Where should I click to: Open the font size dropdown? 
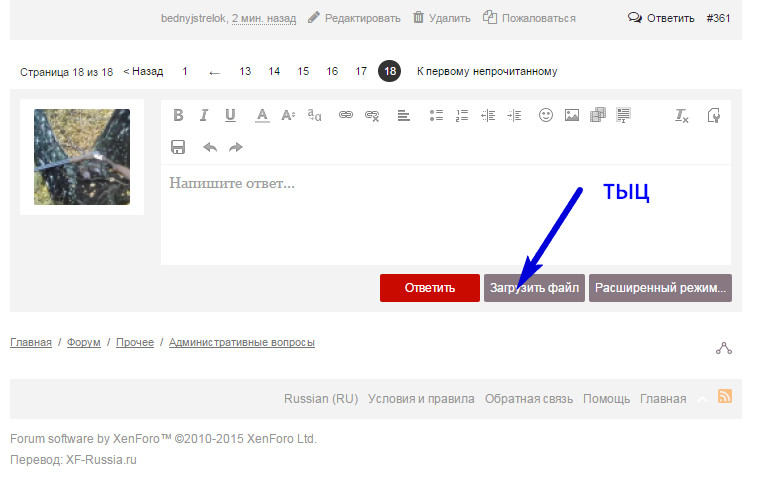288,115
